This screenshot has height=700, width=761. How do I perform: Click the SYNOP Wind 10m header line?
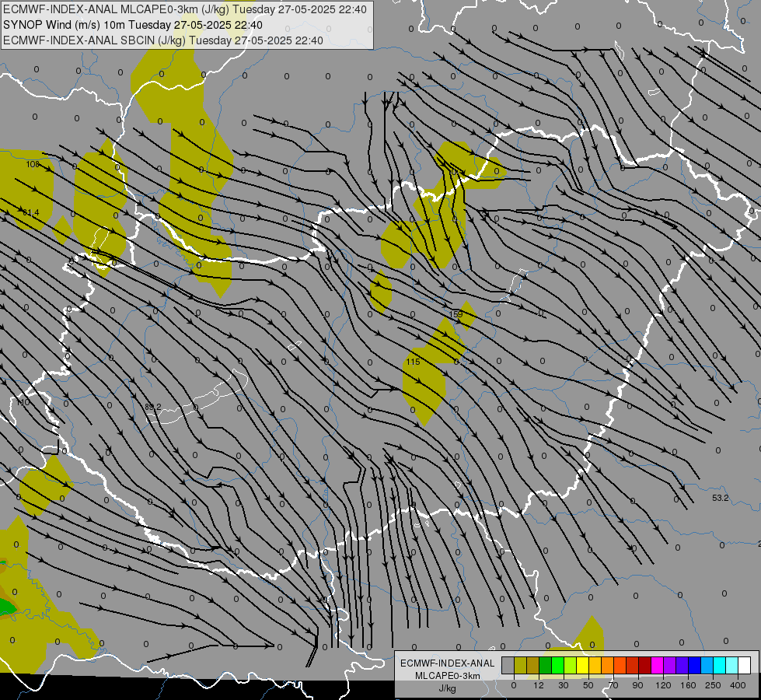coord(132,25)
